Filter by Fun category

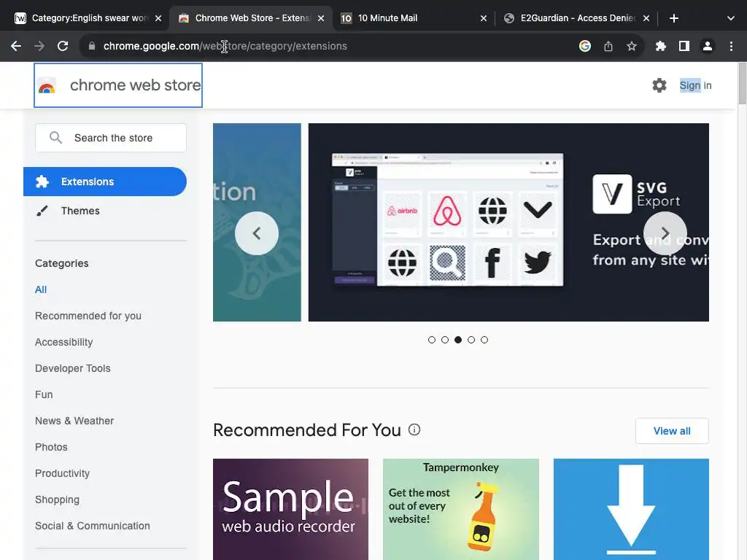[x=44, y=394]
